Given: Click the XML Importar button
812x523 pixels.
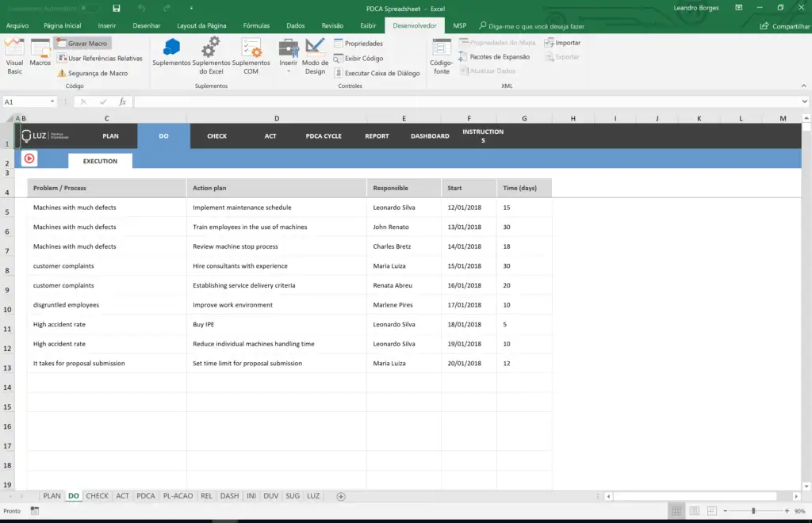Looking at the screenshot, I should (x=562, y=43).
